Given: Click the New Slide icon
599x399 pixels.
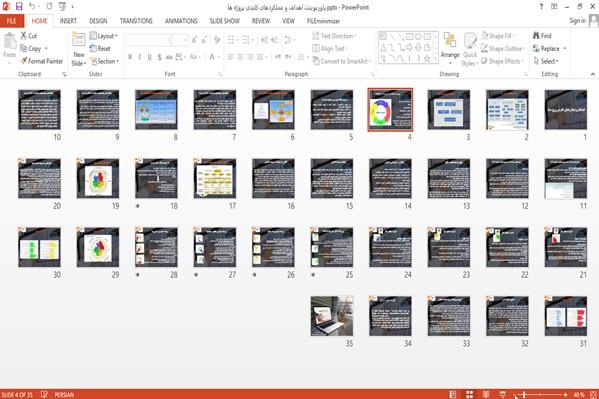Looking at the screenshot, I should click(x=79, y=40).
